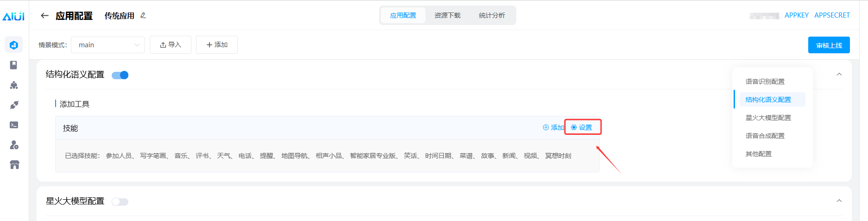Switch to the 资源下载 tab
Screen dimensions: 868x221
tap(447, 15)
